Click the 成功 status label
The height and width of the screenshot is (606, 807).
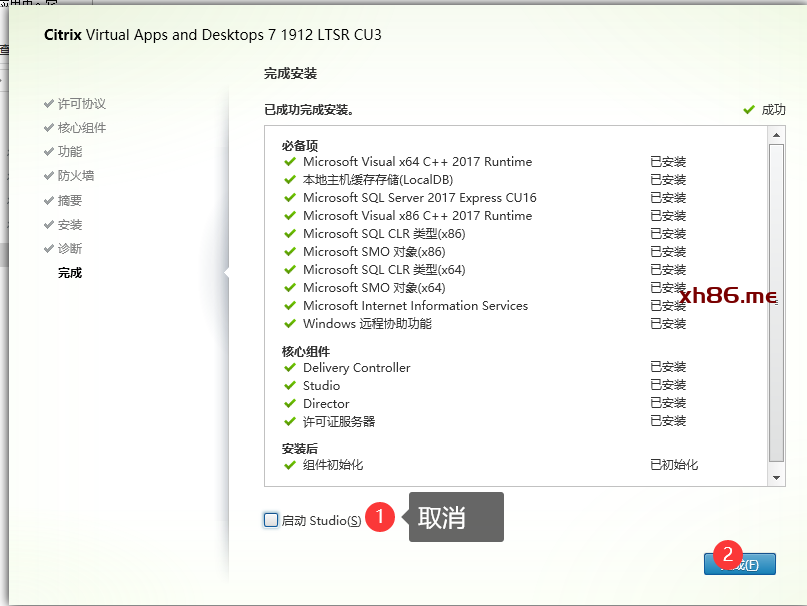[773, 110]
